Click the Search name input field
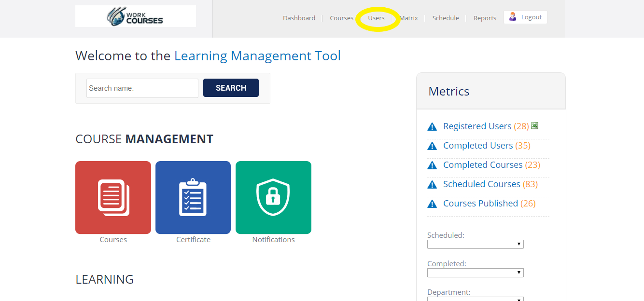644x301 pixels. point(142,88)
